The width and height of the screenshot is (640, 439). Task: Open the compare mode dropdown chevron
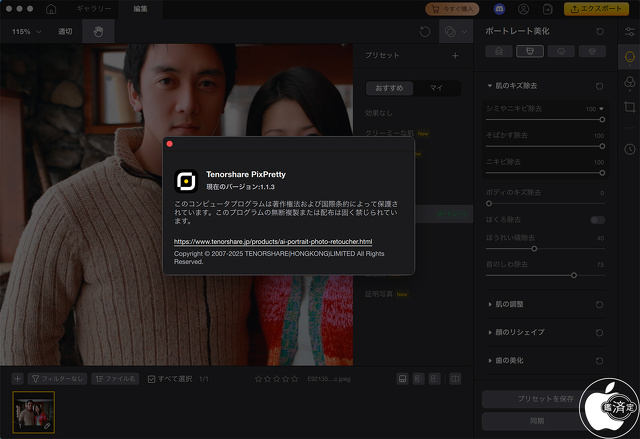click(464, 31)
